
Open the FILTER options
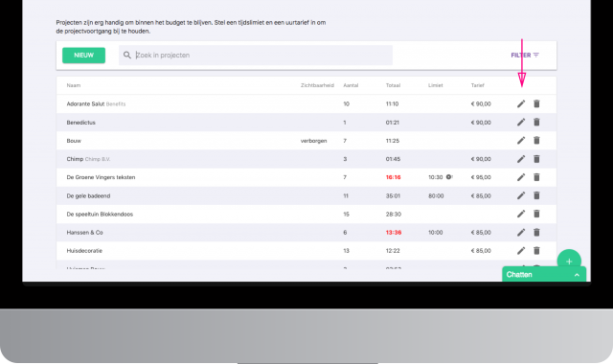pos(525,56)
